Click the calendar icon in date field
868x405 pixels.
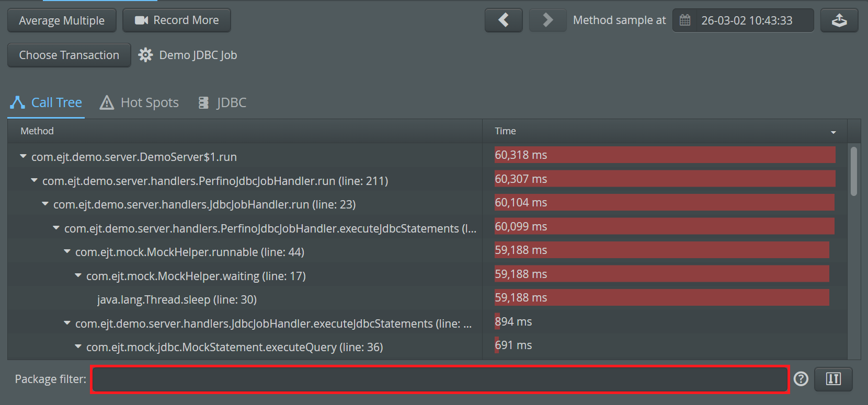[x=685, y=20]
